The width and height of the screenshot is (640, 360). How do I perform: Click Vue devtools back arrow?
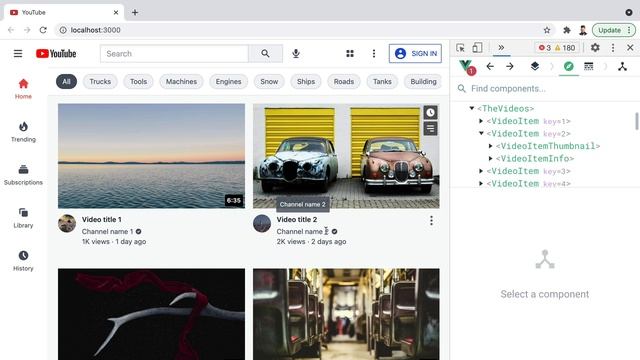[x=490, y=67]
